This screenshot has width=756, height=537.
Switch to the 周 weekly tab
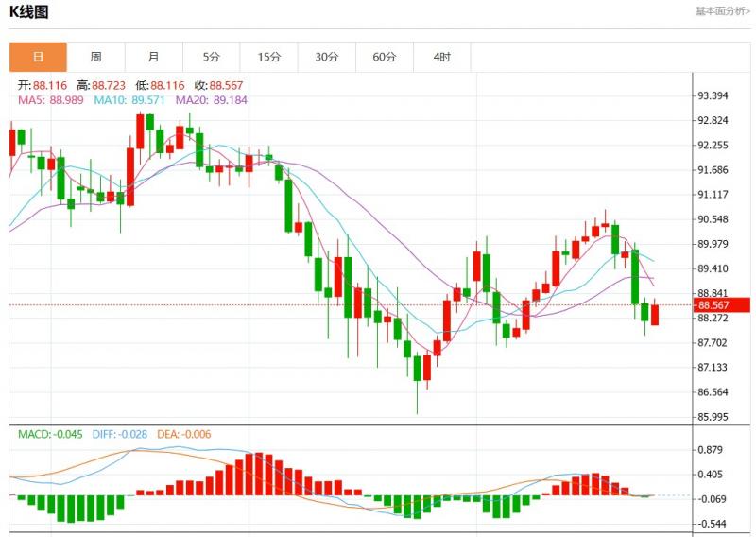[x=96, y=57]
